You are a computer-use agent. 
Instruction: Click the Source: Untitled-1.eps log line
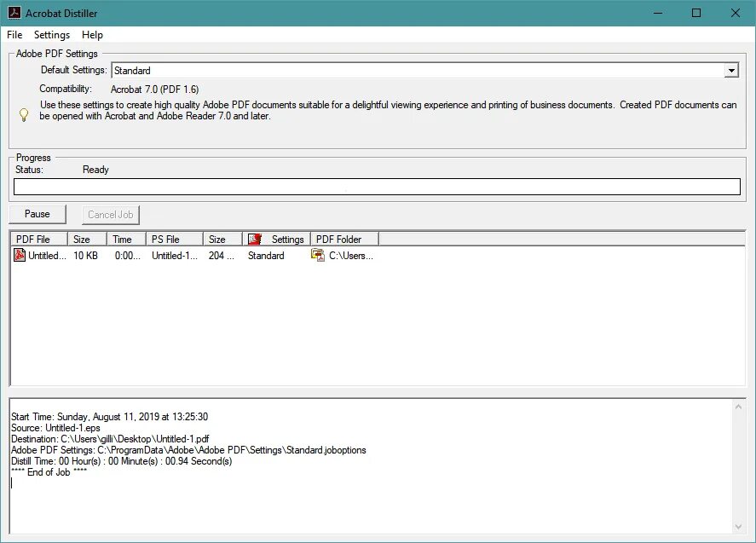(x=55, y=428)
